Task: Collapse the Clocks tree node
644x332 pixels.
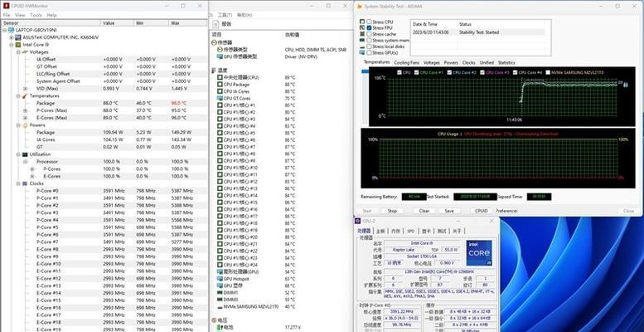Action: (x=18, y=183)
